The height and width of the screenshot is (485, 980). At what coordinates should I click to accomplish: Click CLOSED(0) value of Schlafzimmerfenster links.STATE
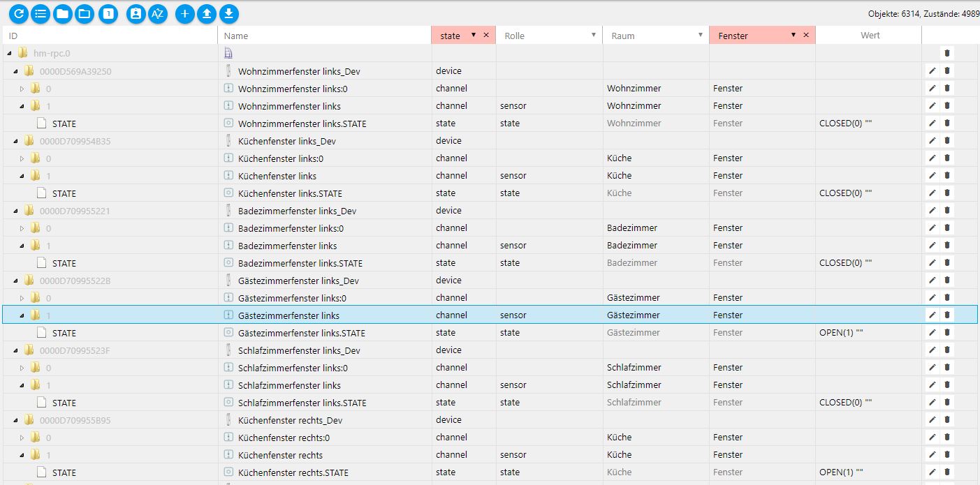coord(846,403)
